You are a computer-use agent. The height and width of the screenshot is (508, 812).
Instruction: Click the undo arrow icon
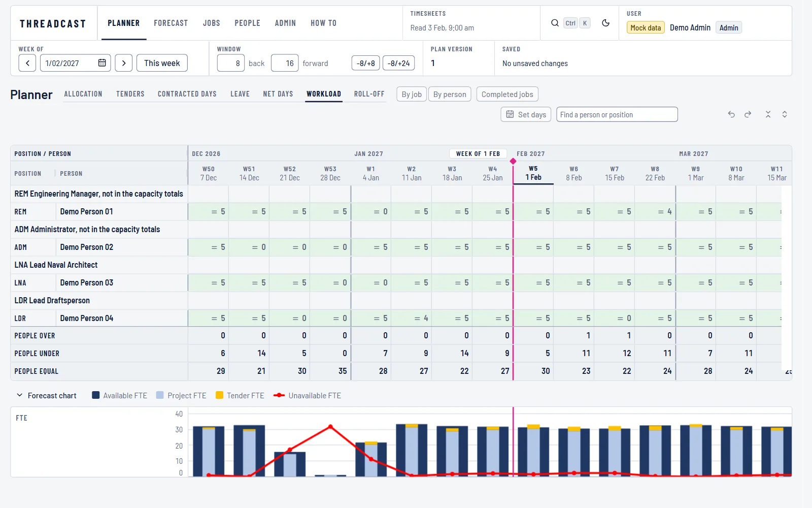tap(731, 114)
